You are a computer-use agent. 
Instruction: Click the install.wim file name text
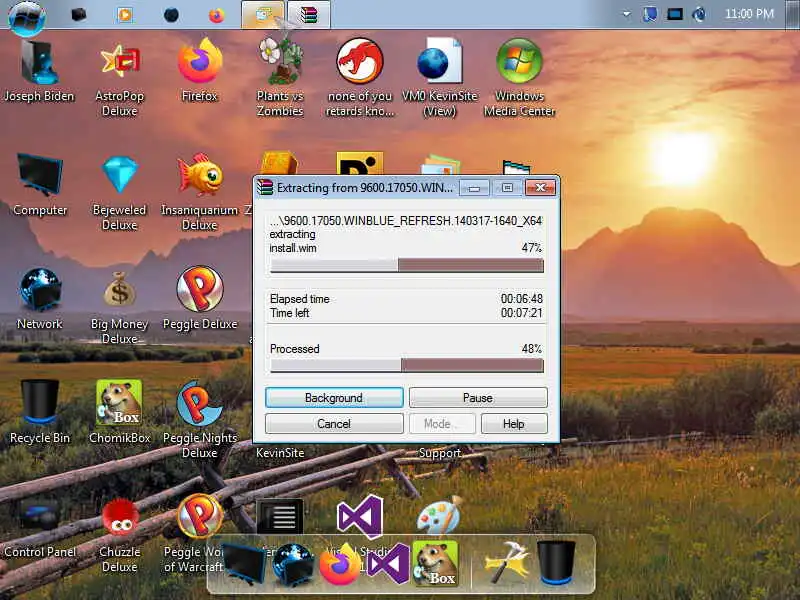tap(293, 248)
